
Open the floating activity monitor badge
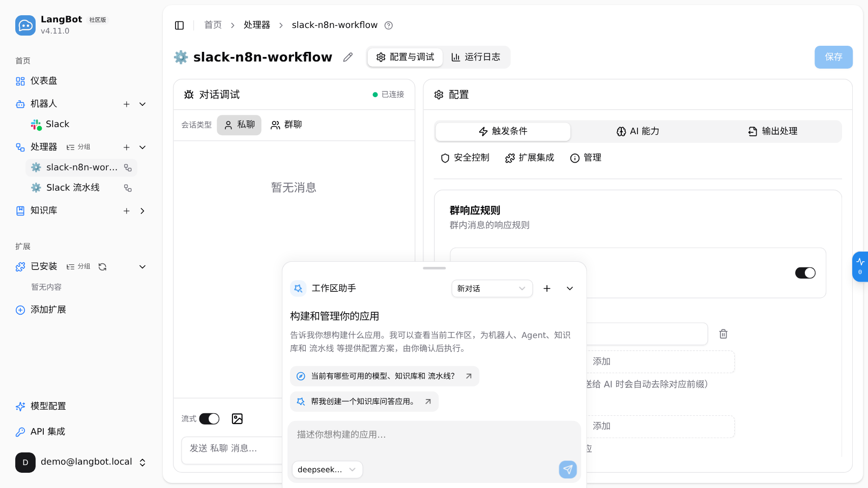[x=860, y=266]
